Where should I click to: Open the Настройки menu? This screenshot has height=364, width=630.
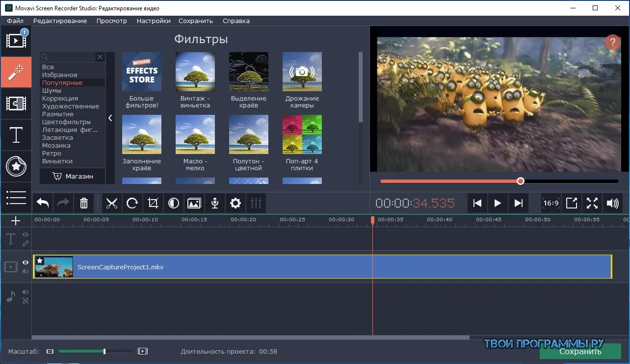(154, 21)
